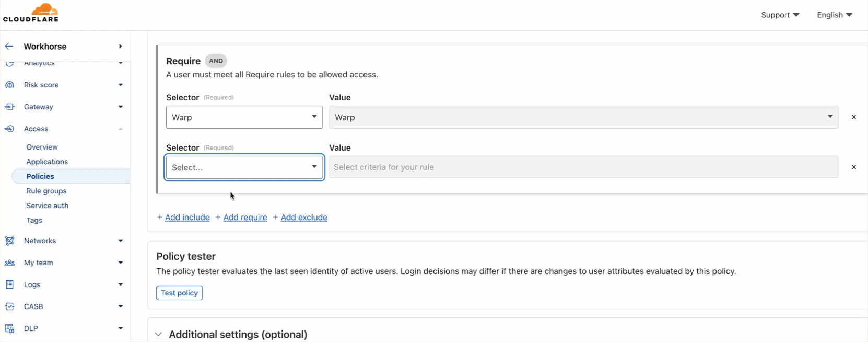Click the Gateway sidebar icon
Screen dimensions: 868x342
tap(9, 107)
